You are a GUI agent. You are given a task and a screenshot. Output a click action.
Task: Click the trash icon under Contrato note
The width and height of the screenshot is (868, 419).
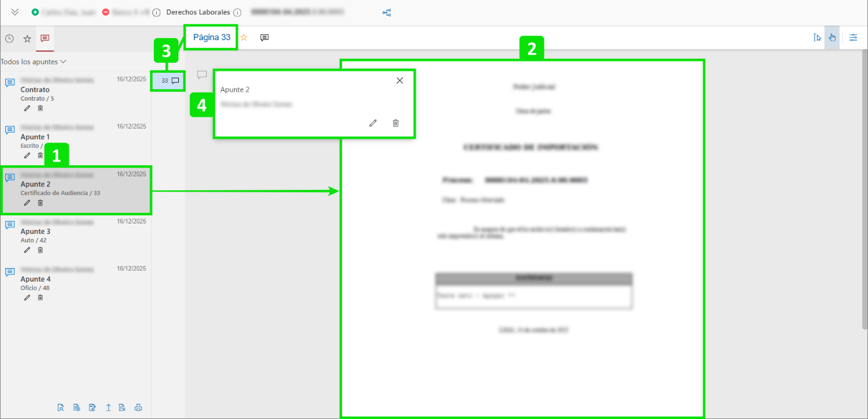(40, 108)
